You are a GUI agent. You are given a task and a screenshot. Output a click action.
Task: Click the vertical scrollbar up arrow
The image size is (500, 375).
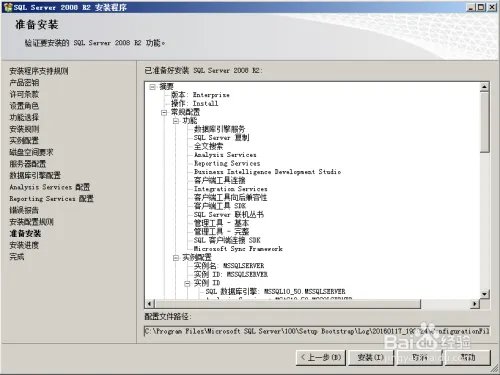(484, 87)
